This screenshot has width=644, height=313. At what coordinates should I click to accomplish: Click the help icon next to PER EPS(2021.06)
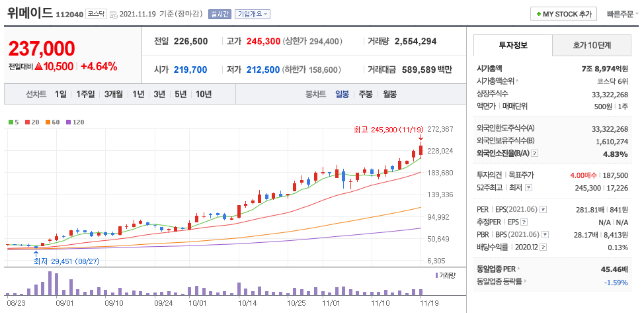point(543,209)
